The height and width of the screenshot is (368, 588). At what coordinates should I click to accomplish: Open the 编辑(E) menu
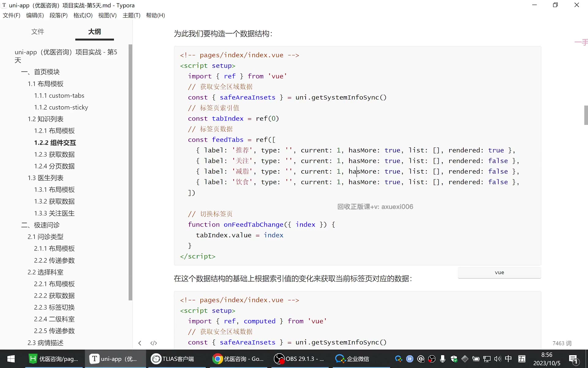tap(35, 15)
